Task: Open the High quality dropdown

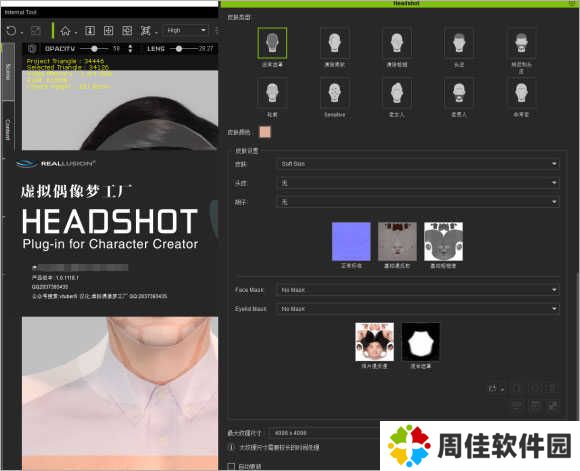Action: (186, 30)
